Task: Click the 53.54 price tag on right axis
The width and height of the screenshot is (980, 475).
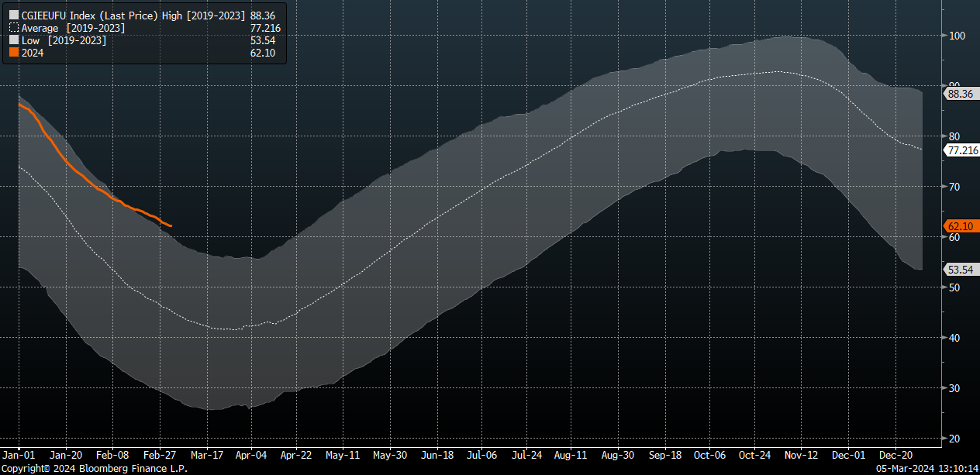Action: tap(960, 269)
